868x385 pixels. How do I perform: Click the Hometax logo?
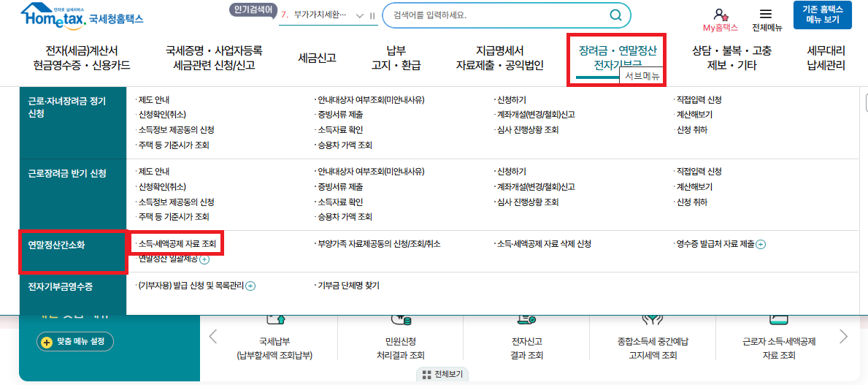pos(82,16)
